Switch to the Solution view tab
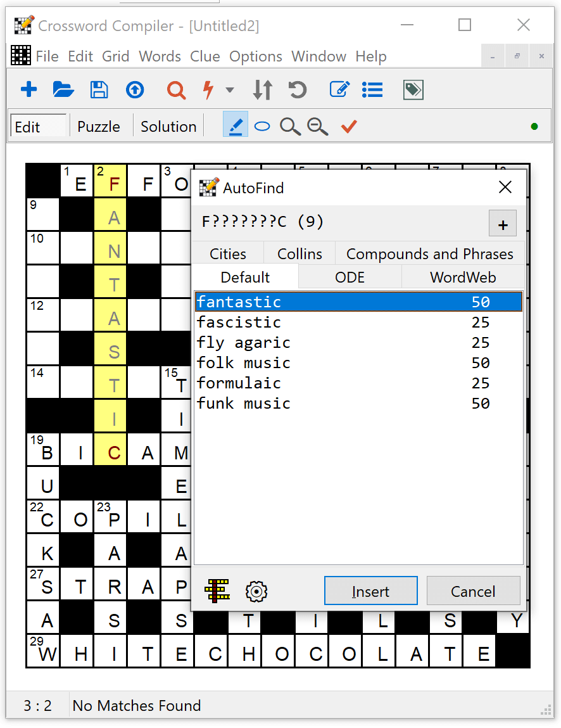Viewport: 561px width, 728px height. (167, 126)
